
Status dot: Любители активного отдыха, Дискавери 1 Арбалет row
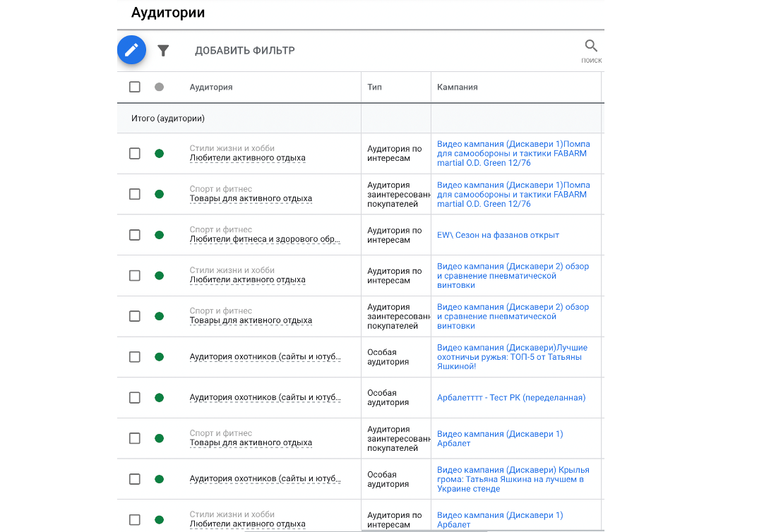pyautogui.click(x=160, y=520)
